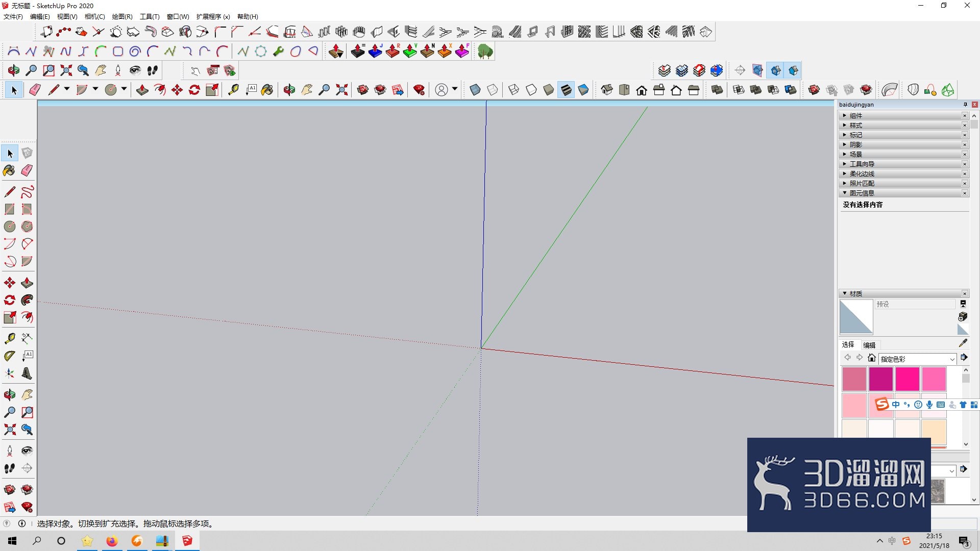Switch to Monochrome face style
The width and height of the screenshot is (980, 551).
coord(583,90)
